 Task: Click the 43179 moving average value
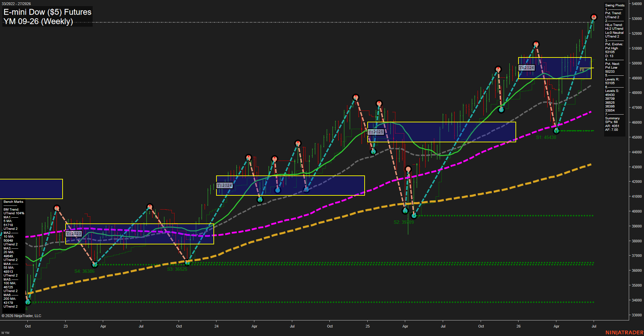click(8, 303)
